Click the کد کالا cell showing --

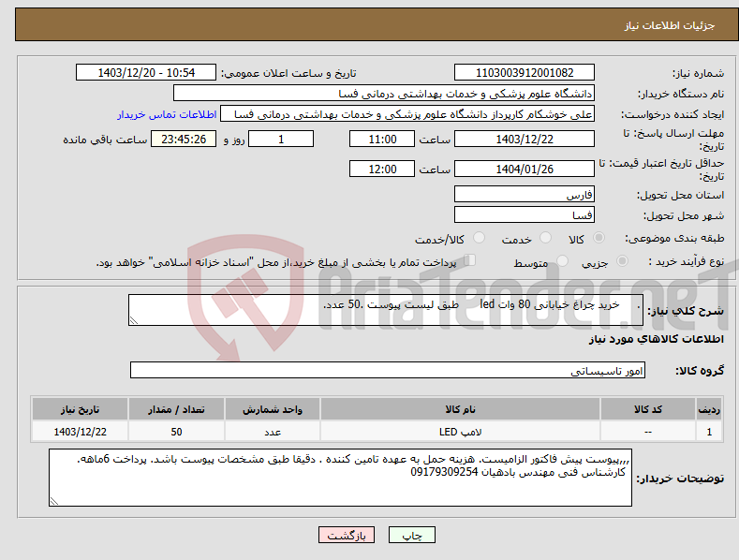pyautogui.click(x=648, y=432)
